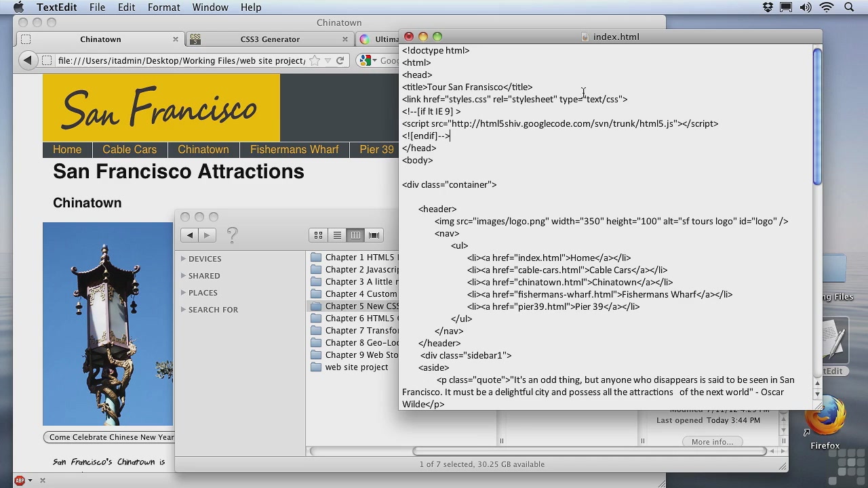Open the Help menu
Viewport: 868px width, 488px height.
click(x=250, y=7)
